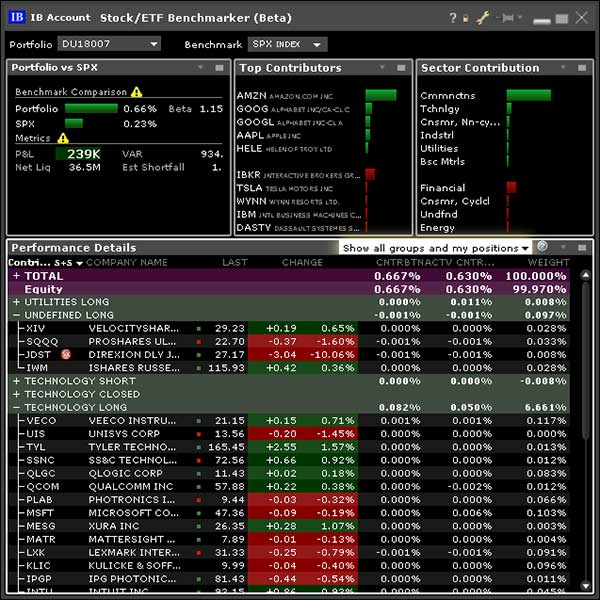The width and height of the screenshot is (600, 600).
Task: Expand the TECHNOLOGY SHORT group
Action: pos(16,381)
